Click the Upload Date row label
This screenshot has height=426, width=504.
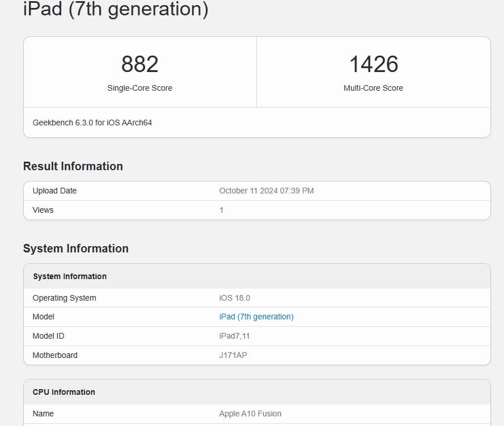point(54,191)
